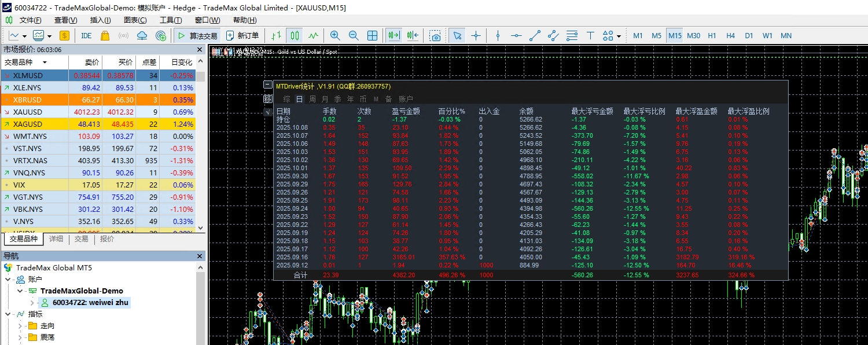Screen dimensions: 868x345
Task: Open the 图表(C) menu
Action: pyautogui.click(x=135, y=20)
